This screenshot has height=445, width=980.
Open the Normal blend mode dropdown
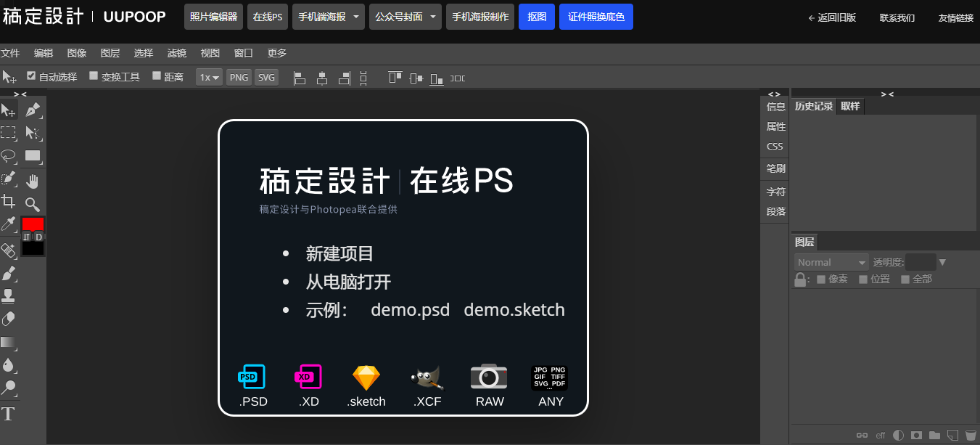(831, 262)
